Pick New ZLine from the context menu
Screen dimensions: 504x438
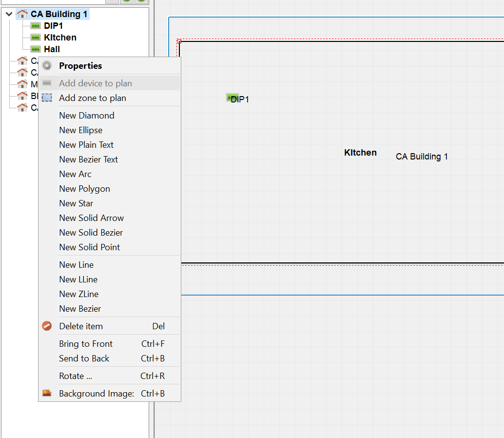click(x=78, y=294)
